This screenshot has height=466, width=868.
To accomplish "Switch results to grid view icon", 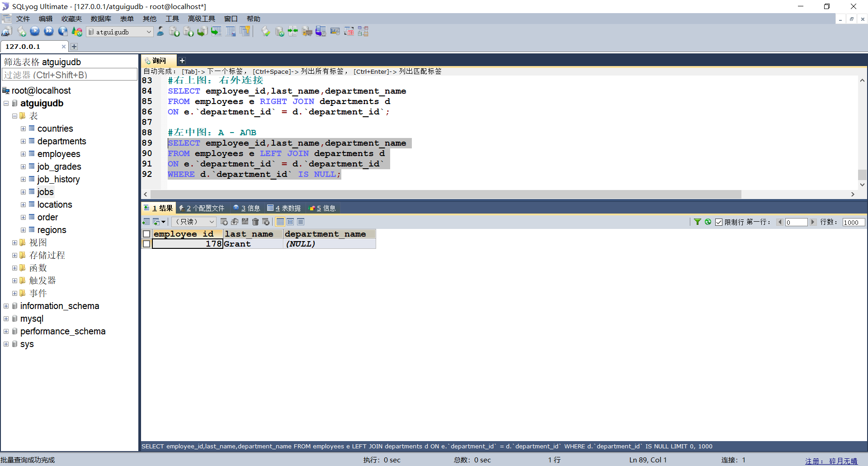I will [x=280, y=222].
